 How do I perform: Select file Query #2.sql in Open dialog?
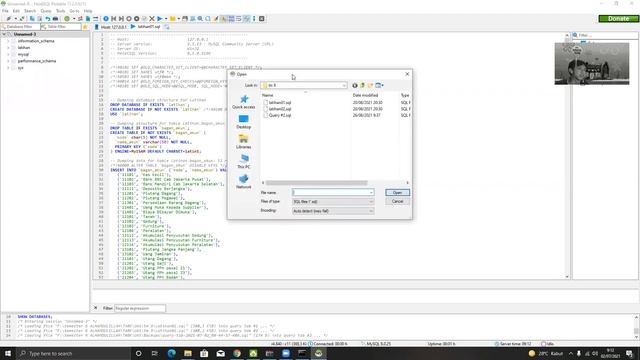[x=280, y=116]
